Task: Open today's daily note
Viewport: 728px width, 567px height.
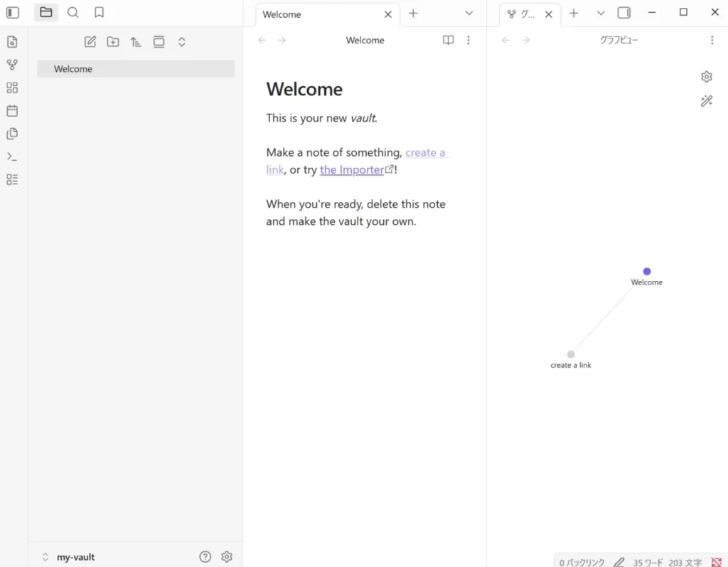Action: (12, 111)
